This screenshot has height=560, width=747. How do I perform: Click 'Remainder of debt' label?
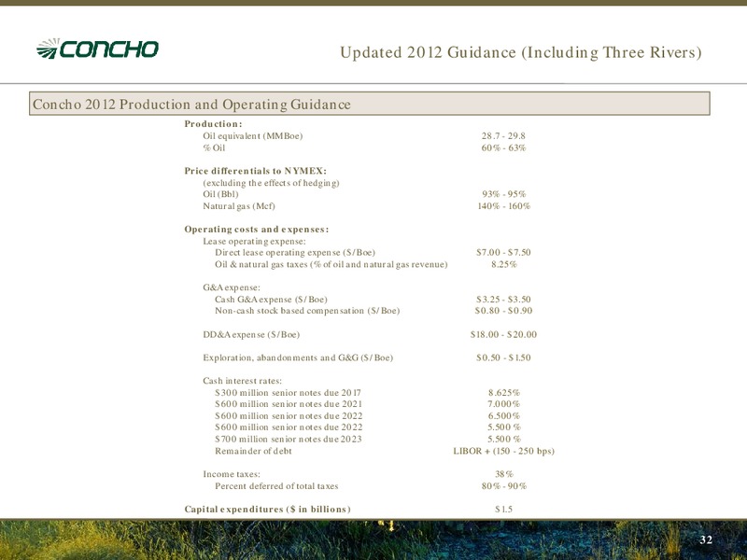point(253,451)
